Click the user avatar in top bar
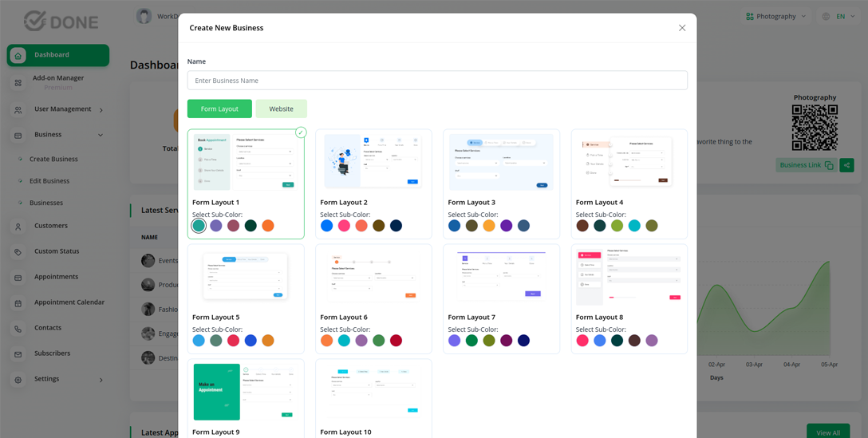Viewport: 868px width, 438px height. point(144,16)
